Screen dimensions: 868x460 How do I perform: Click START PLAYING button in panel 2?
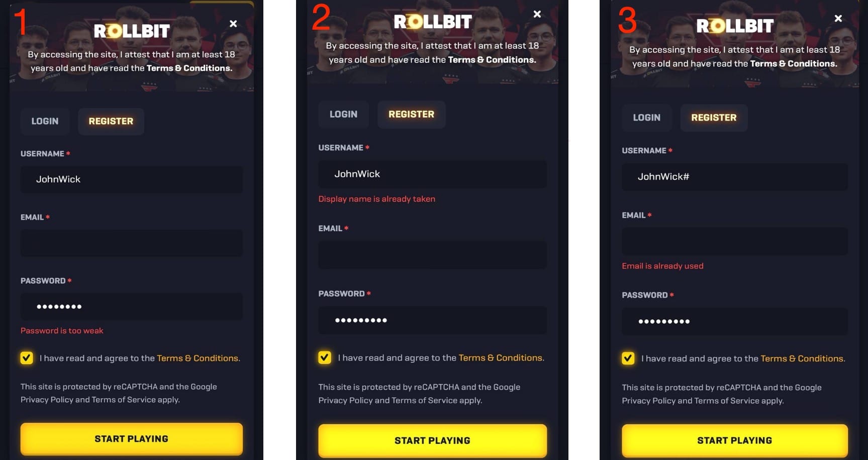coord(432,440)
